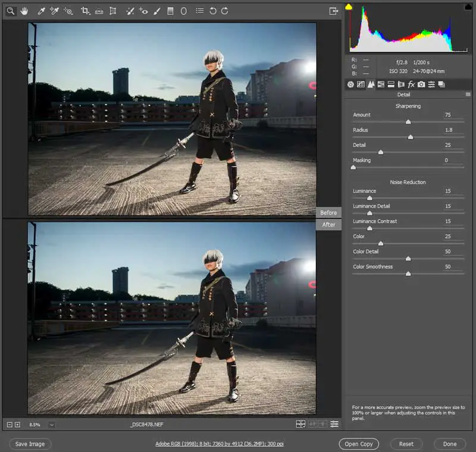
Task: Switch to the Basic panel tab
Action: coord(350,84)
